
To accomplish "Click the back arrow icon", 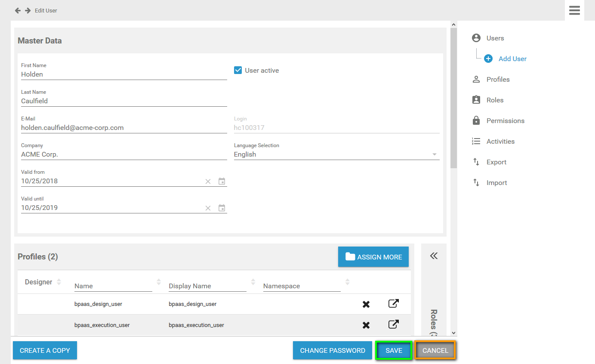I will 18,10.
